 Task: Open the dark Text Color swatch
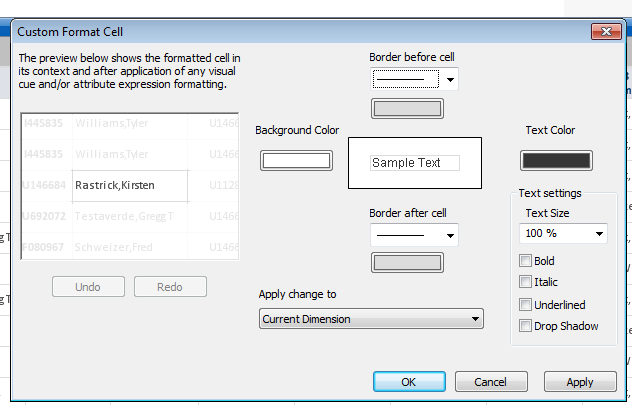pos(556,160)
